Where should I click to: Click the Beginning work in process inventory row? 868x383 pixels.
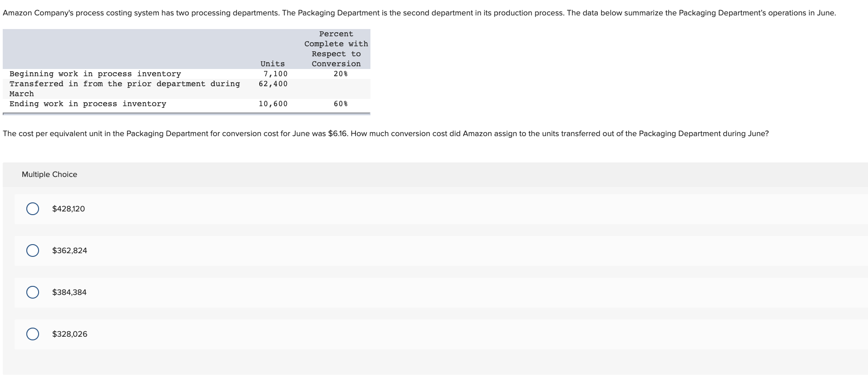tap(95, 74)
